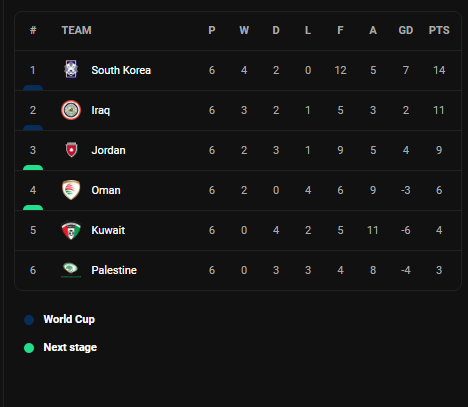Click the Palestine team crest
The image size is (468, 407).
click(71, 270)
